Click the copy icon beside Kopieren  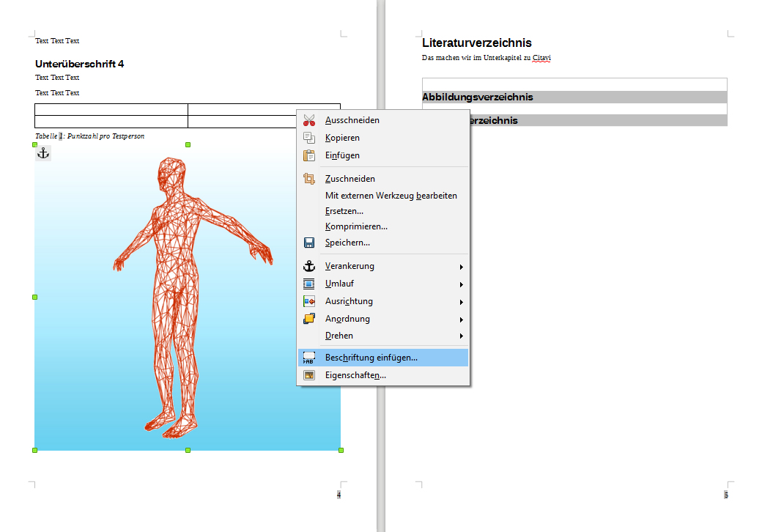coord(309,138)
